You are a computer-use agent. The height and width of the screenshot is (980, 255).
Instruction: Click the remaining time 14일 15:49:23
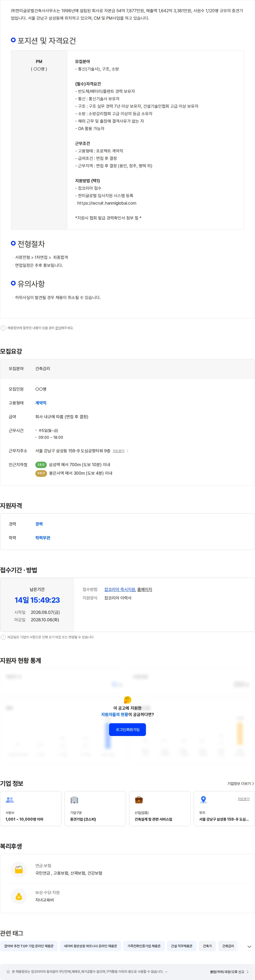click(37, 600)
